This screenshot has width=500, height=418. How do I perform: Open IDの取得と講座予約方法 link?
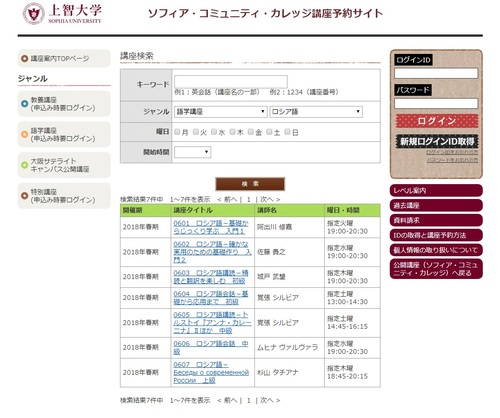tap(436, 235)
